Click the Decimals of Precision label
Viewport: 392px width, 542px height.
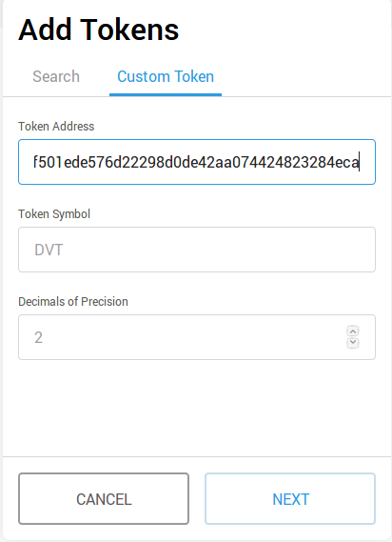73,301
